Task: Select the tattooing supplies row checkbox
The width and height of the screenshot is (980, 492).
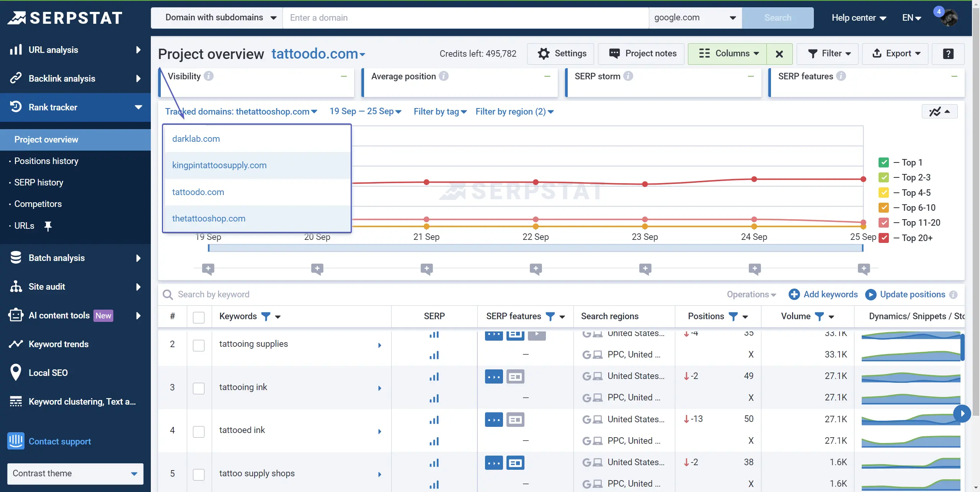Action: (x=199, y=345)
